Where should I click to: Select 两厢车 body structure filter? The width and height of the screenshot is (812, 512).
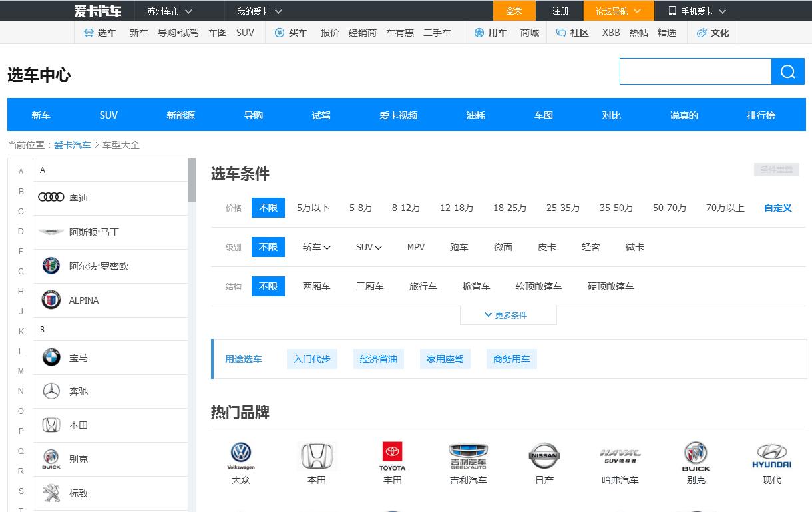pos(316,286)
